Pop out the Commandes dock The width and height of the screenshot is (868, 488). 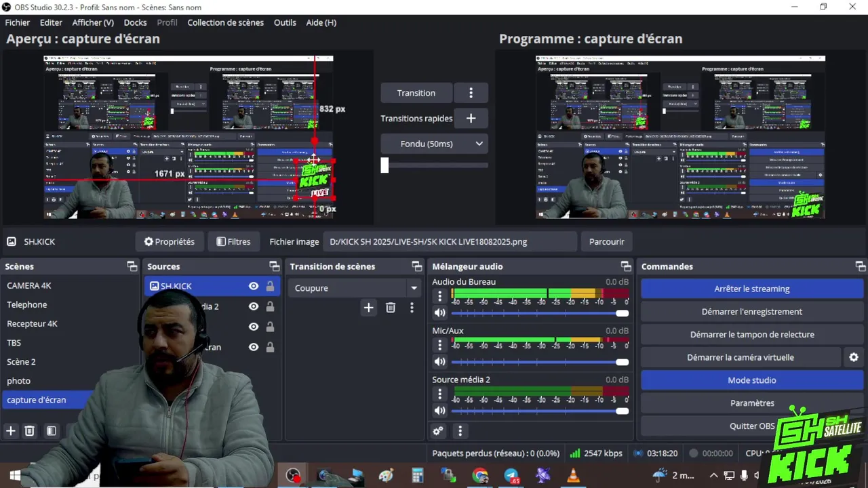click(x=861, y=266)
